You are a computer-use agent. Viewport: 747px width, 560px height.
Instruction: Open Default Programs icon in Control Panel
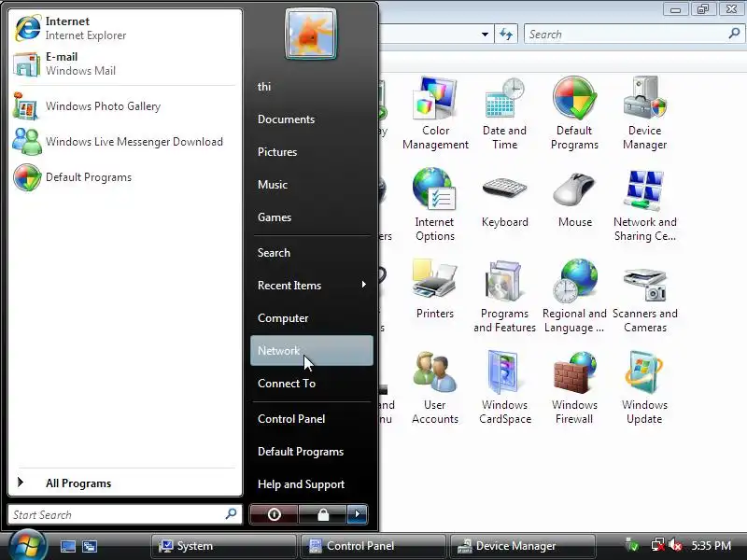pos(574,113)
